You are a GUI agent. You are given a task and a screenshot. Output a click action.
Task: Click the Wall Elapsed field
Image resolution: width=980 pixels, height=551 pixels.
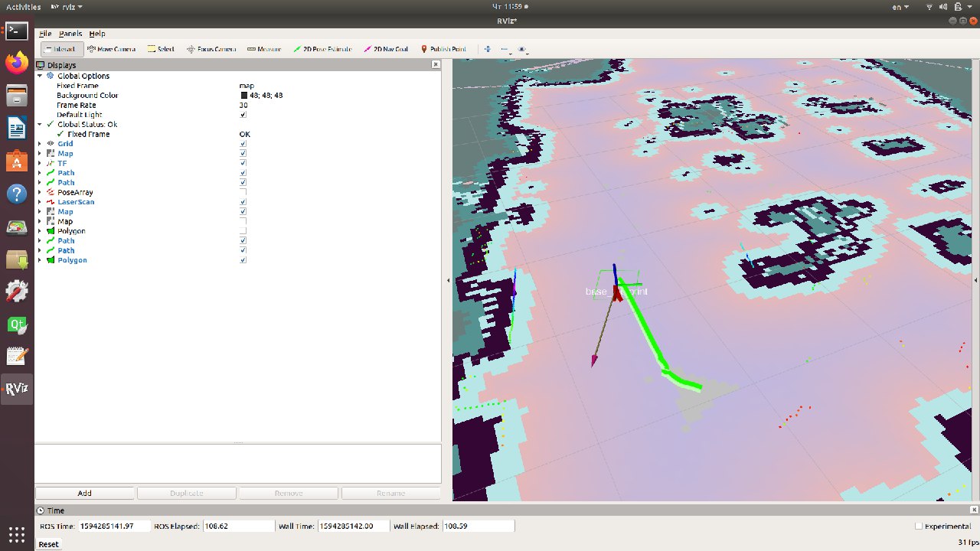[478, 526]
